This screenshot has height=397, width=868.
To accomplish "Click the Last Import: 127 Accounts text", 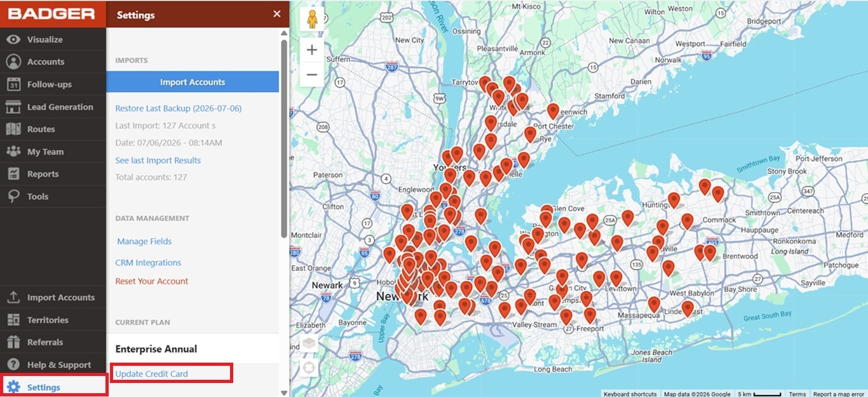I will pos(165,125).
